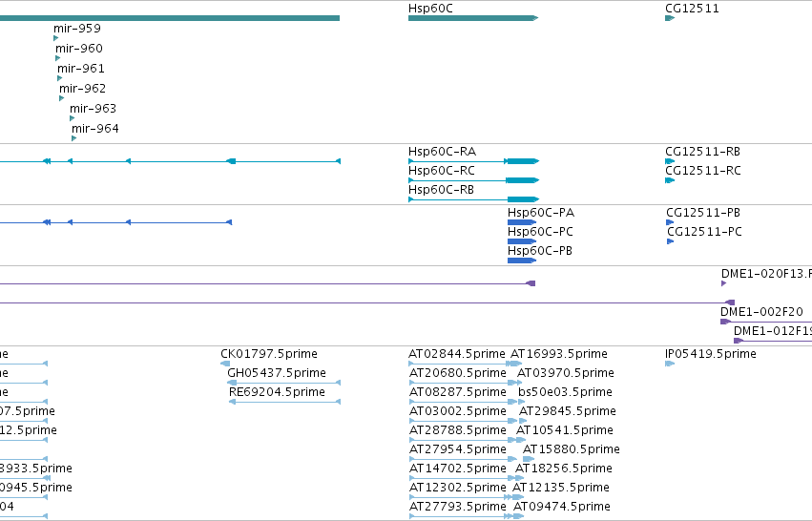Select the mir-964 label
The height and width of the screenshot is (521, 812).
pyautogui.click(x=95, y=129)
